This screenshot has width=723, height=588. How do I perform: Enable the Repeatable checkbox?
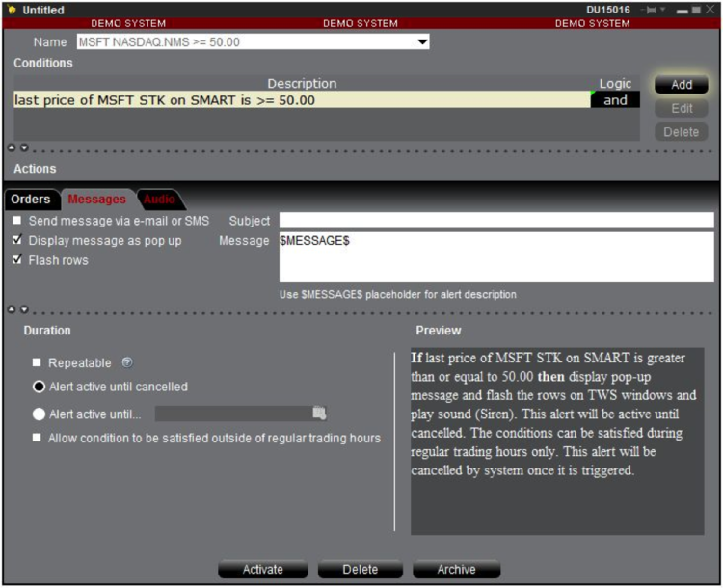coord(37,362)
